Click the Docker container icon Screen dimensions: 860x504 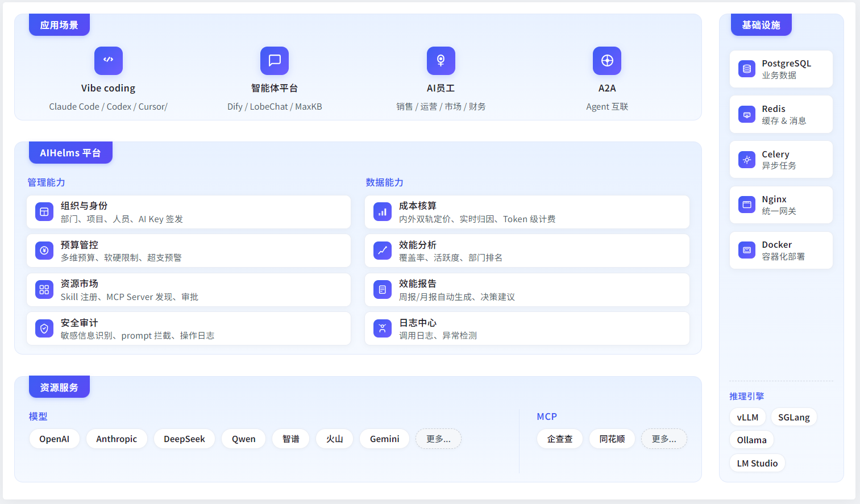point(747,250)
